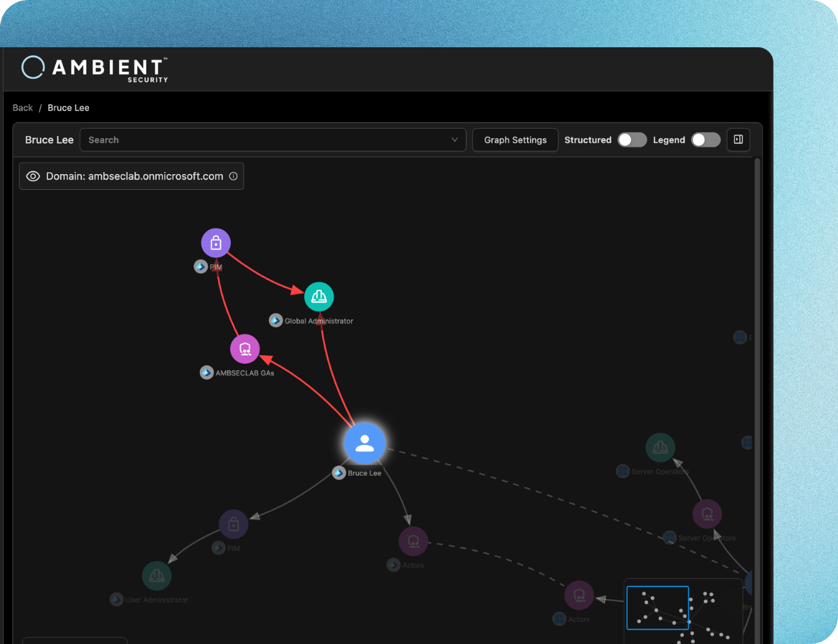This screenshot has height=644, width=838.
Task: Toggle the Legend switch
Action: tap(705, 140)
